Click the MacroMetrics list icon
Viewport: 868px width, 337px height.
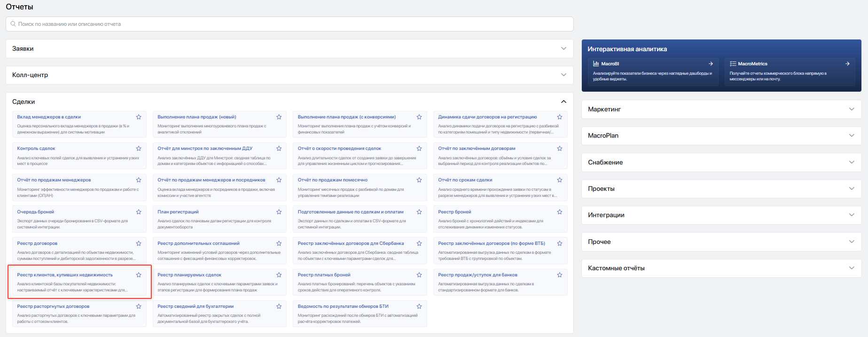733,63
